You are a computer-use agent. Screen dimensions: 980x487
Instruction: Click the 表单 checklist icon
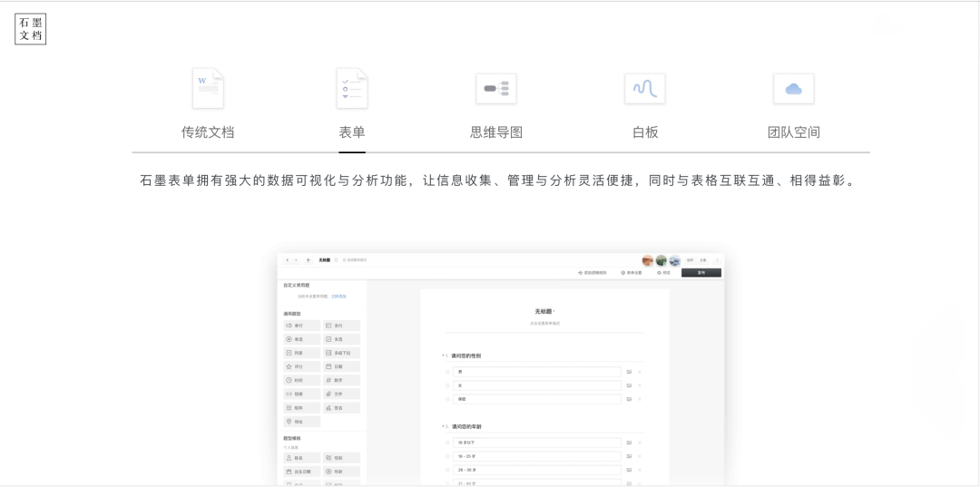click(352, 89)
